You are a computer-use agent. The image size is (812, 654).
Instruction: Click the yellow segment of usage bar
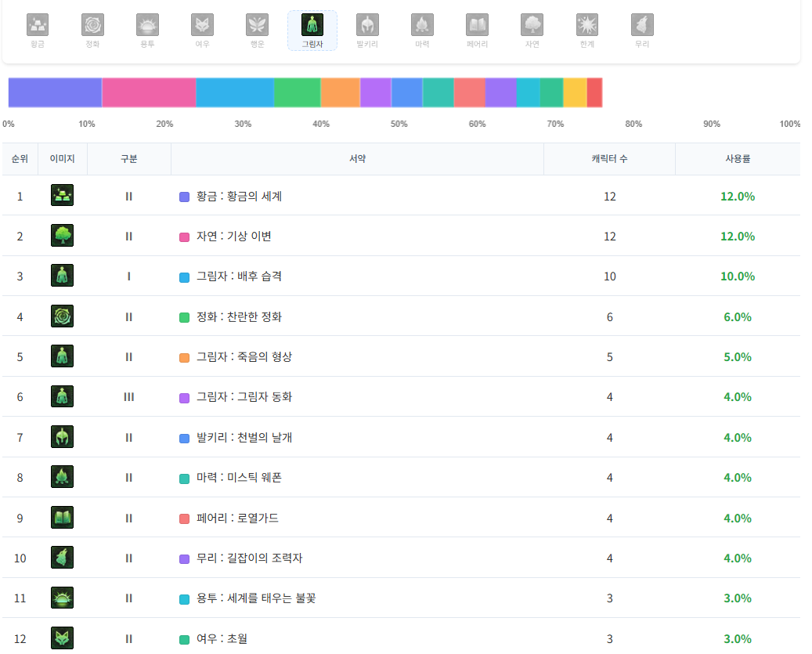click(x=575, y=92)
